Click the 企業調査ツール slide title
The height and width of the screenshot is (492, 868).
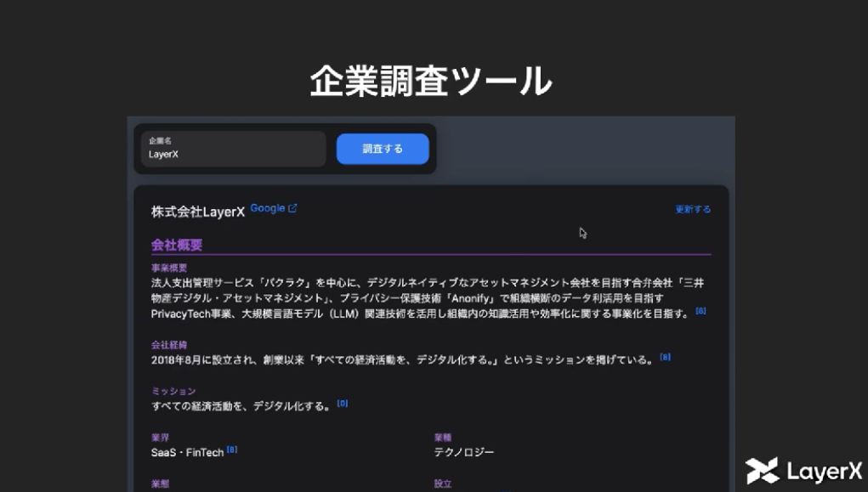[431, 81]
